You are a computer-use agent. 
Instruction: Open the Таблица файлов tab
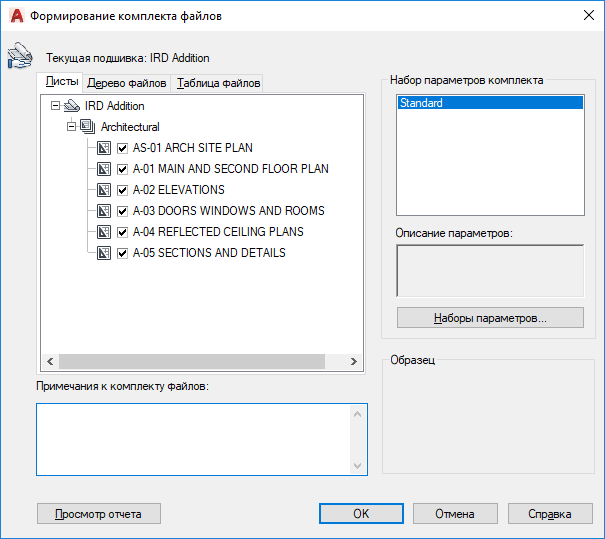218,83
